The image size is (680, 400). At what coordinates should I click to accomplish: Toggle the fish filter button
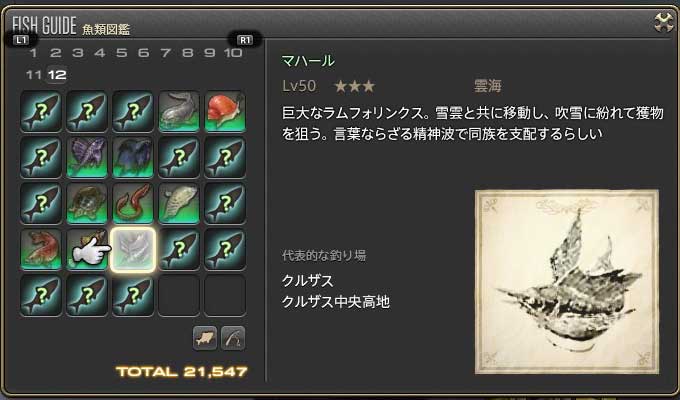tap(205, 338)
